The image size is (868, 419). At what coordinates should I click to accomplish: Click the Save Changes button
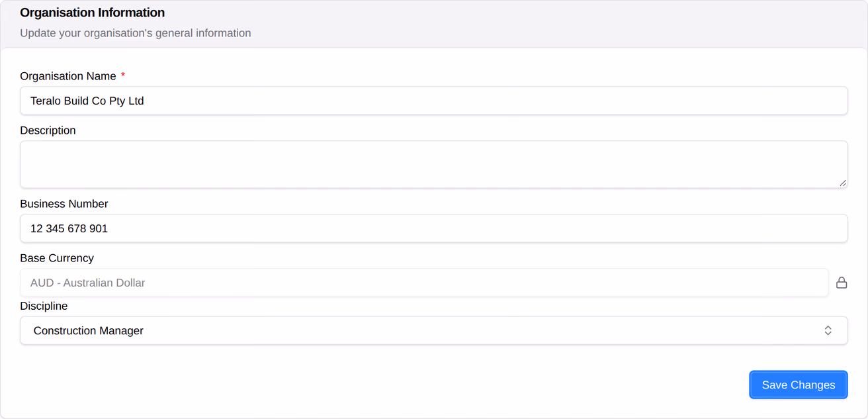click(799, 385)
